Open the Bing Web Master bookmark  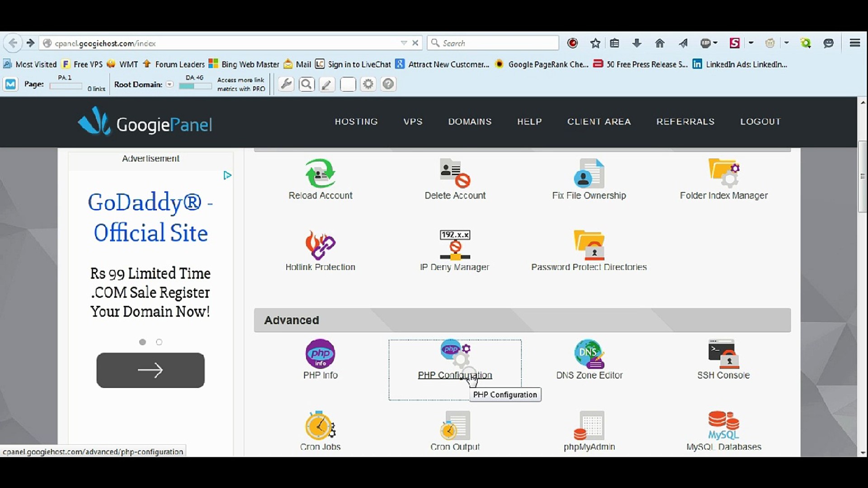click(x=244, y=64)
